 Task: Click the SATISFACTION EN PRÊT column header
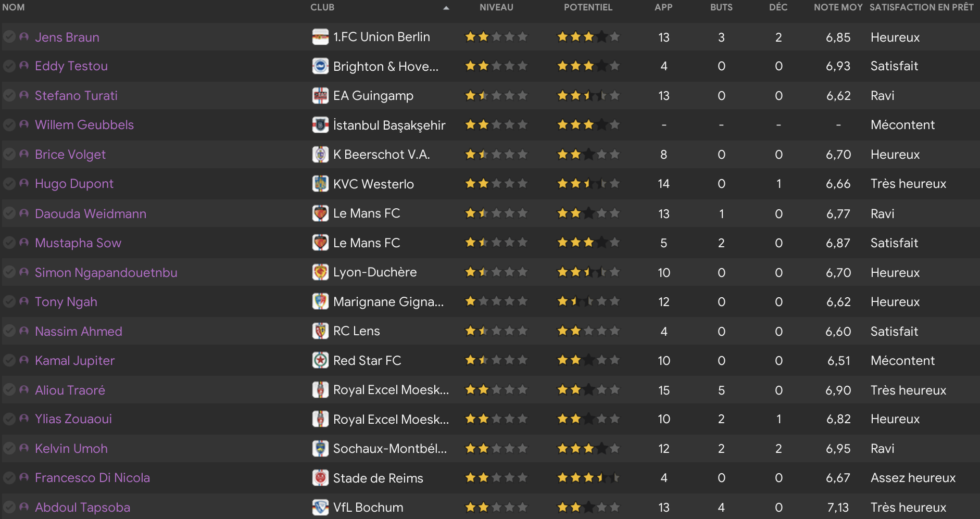tap(922, 7)
